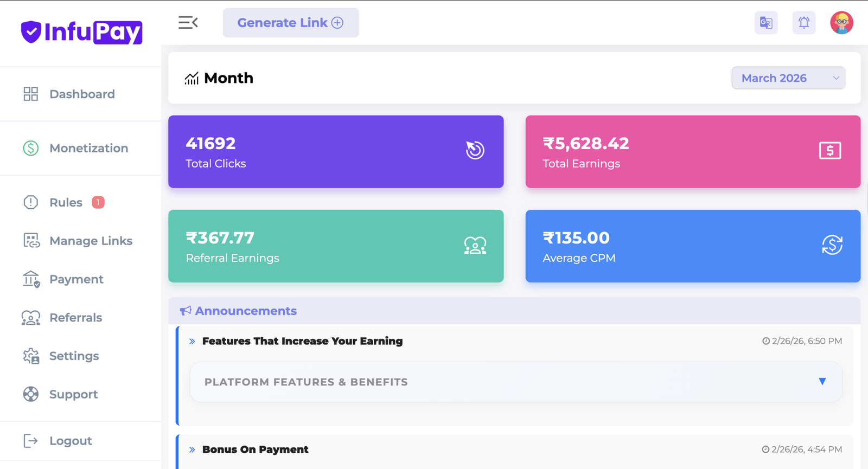Click the Total Clicks refresh icon

(475, 150)
